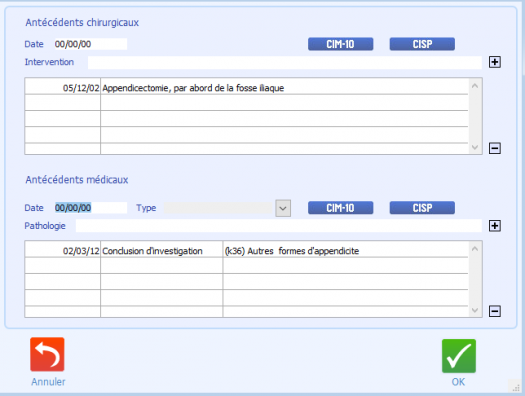The height and width of the screenshot is (396, 525).
Task: Select the Appendicectomie row in surgical list
Action: click(246, 87)
